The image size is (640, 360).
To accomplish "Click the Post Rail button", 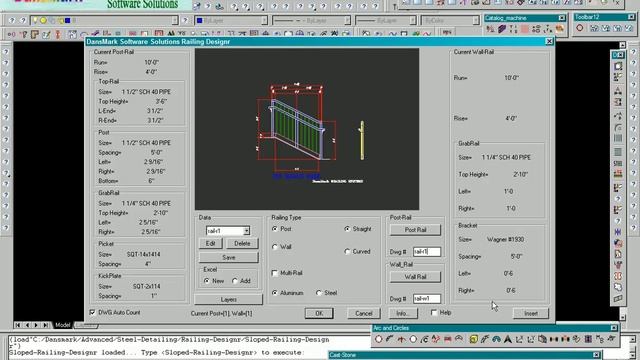I will [415, 230].
